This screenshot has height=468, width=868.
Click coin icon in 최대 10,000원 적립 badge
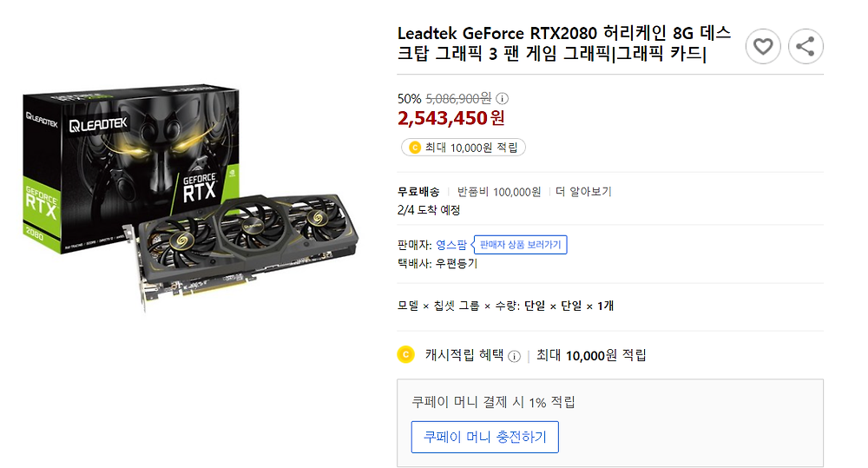point(414,148)
